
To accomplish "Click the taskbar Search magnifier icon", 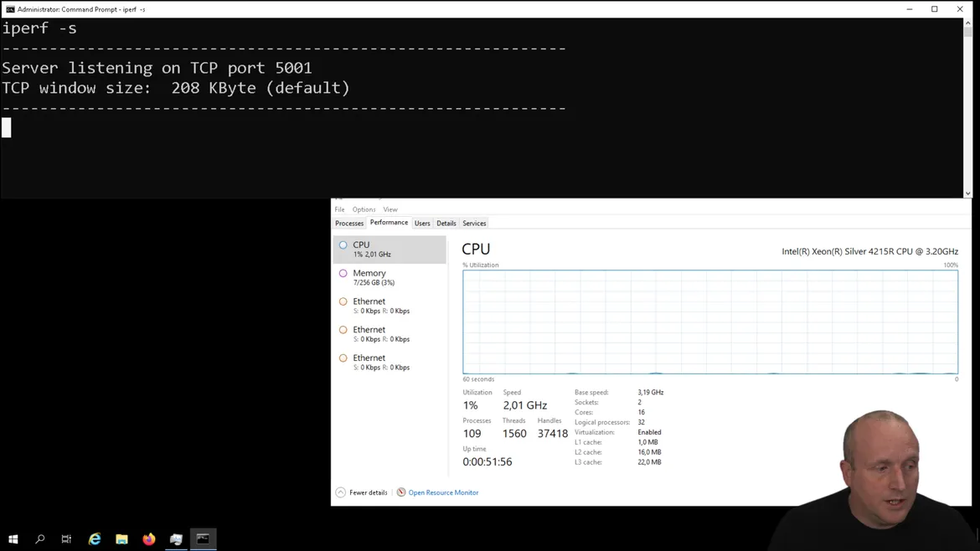I will coord(39,539).
